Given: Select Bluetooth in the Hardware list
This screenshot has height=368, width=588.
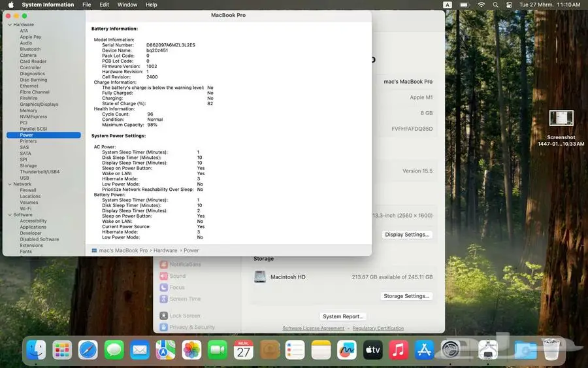Looking at the screenshot, I should (x=30, y=49).
